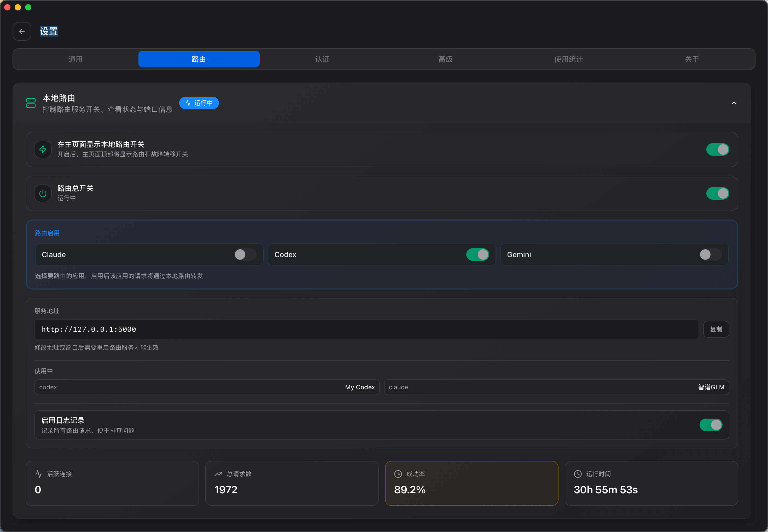The height and width of the screenshot is (532, 768).
Task: Click the clock icon beside 运行时间
Action: point(578,474)
